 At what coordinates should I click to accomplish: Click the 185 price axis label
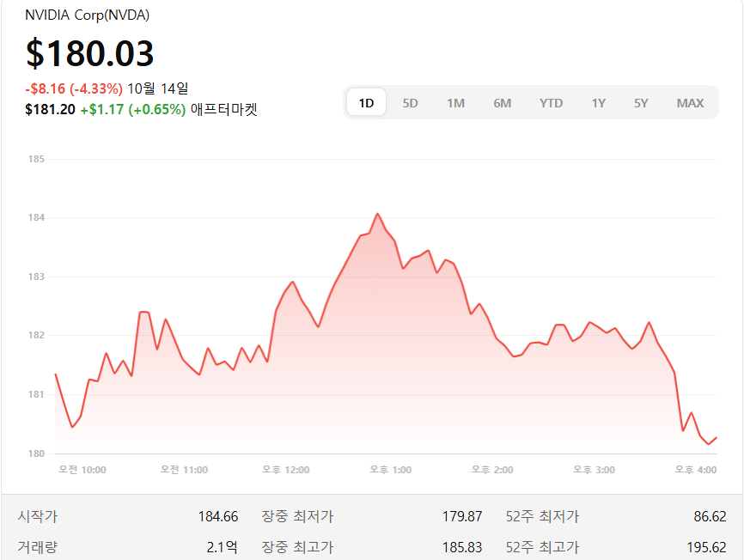pos(36,159)
